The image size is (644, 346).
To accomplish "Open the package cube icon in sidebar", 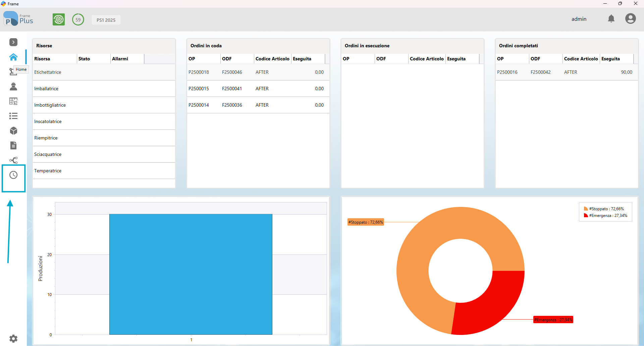I will 13,131.
